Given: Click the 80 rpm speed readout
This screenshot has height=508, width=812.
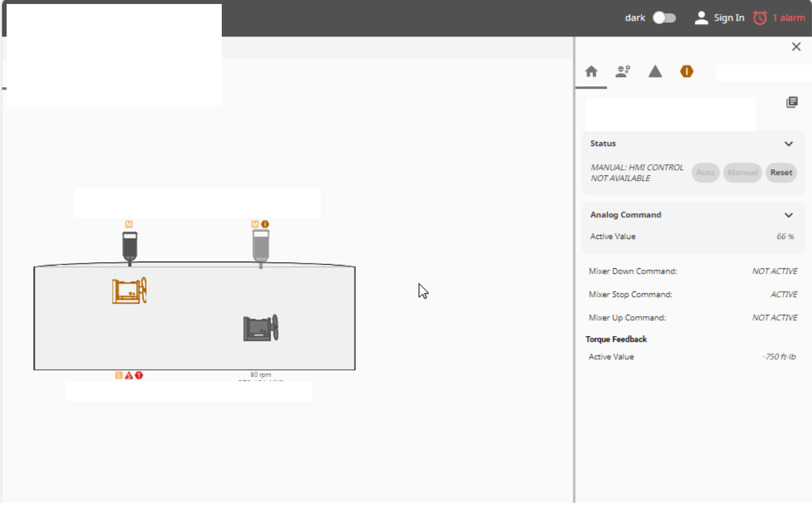Looking at the screenshot, I should 261,375.
